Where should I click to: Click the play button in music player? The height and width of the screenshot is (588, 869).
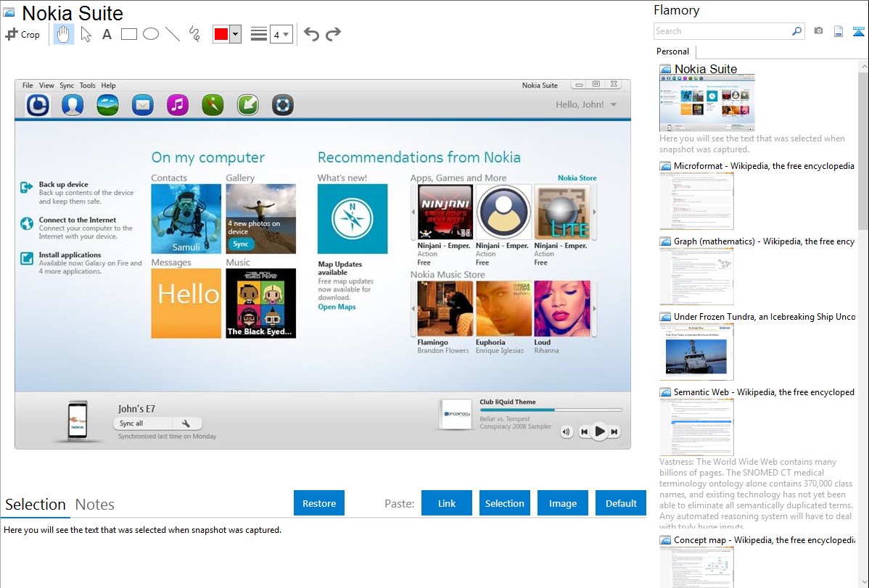[599, 431]
